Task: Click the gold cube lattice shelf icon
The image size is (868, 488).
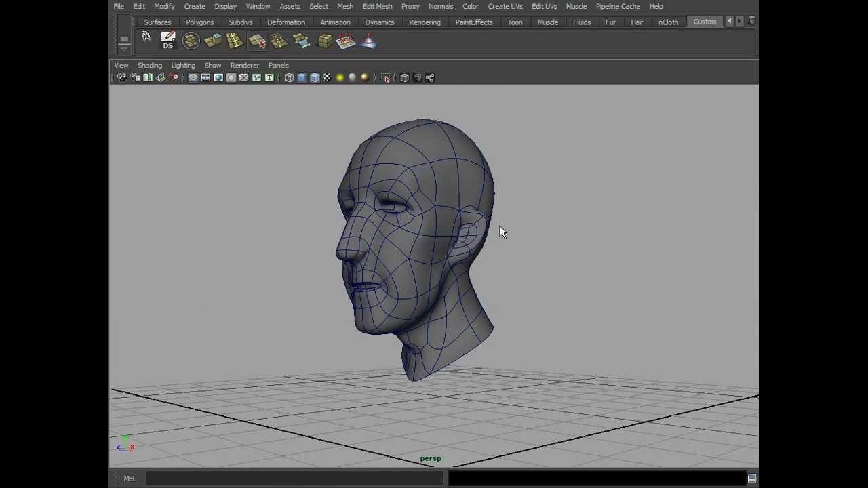Action: [x=323, y=41]
